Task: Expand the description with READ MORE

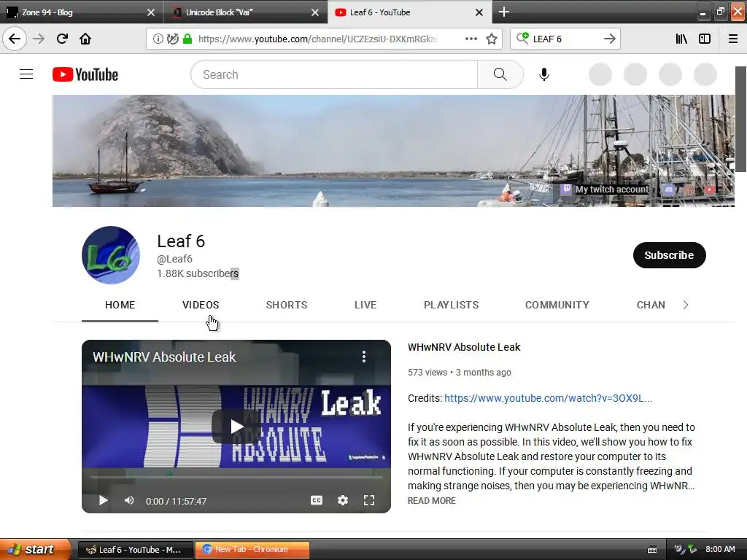Action: pyautogui.click(x=432, y=500)
